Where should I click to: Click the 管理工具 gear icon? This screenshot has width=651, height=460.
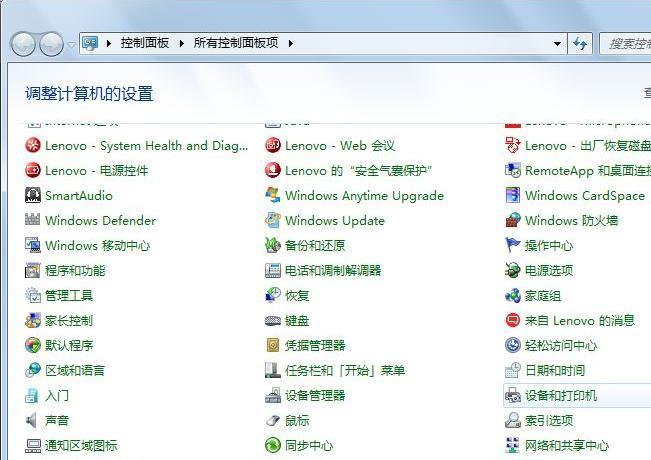pos(33,296)
